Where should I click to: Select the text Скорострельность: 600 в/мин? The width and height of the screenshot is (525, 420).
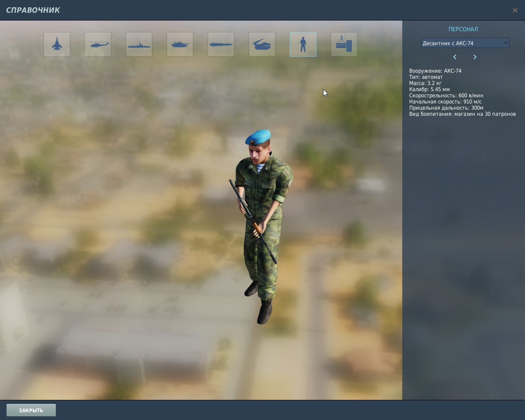(x=446, y=95)
